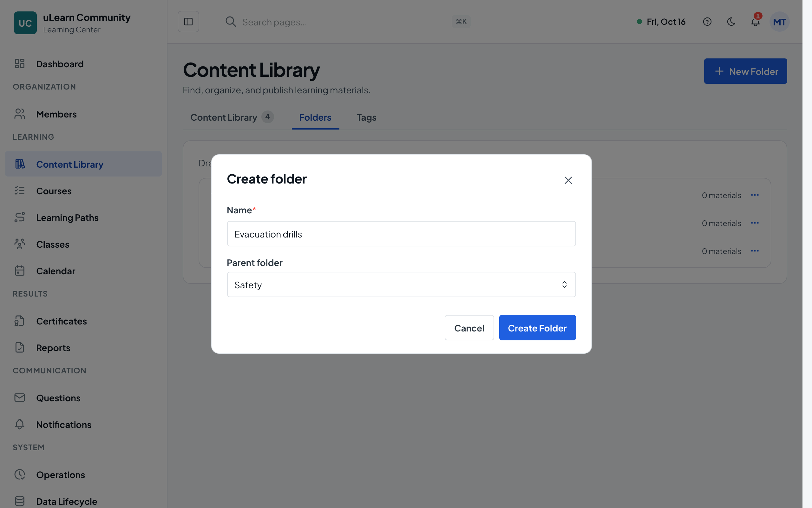Click the Name input field
Viewport: 812px width, 508px height.
tap(401, 234)
